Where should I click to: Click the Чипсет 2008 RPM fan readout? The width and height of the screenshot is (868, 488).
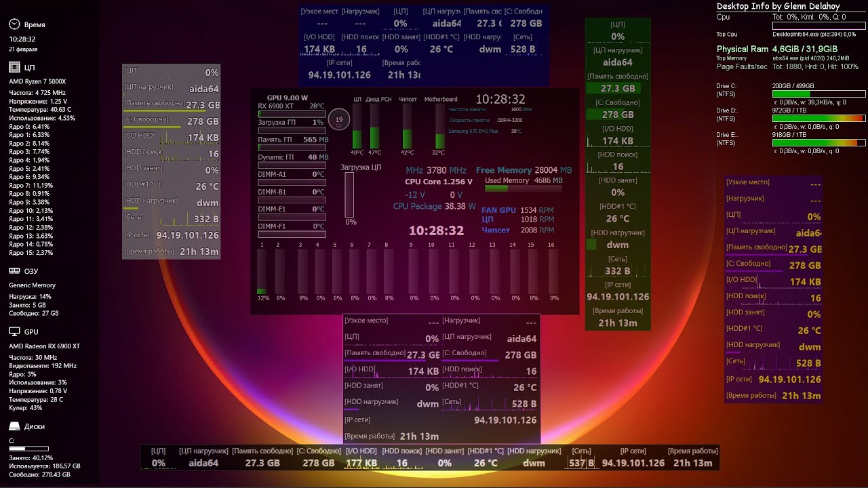tap(517, 230)
